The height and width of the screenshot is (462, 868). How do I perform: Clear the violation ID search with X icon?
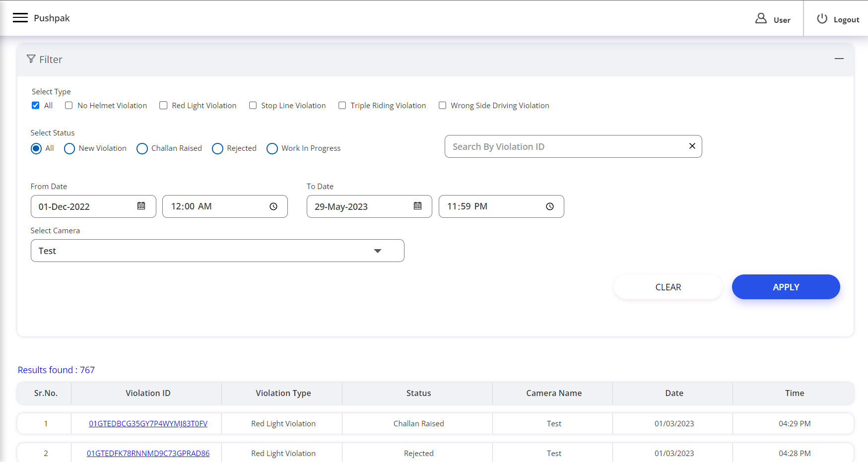(x=692, y=146)
